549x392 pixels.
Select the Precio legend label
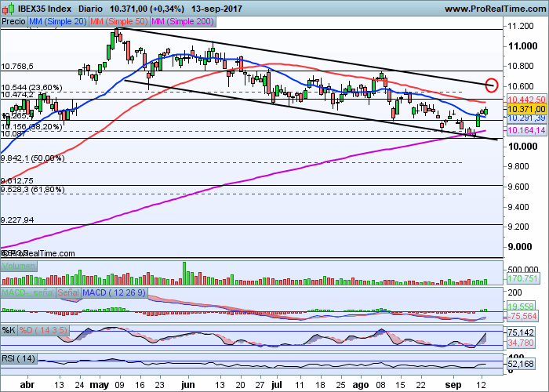(13, 22)
